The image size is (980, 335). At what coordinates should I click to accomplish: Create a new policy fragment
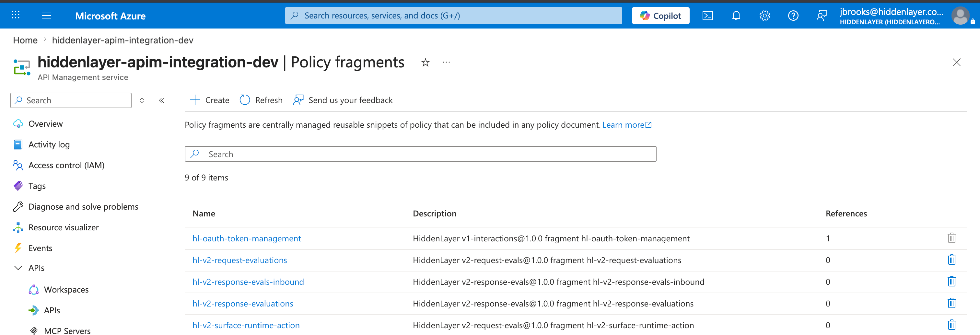point(209,100)
